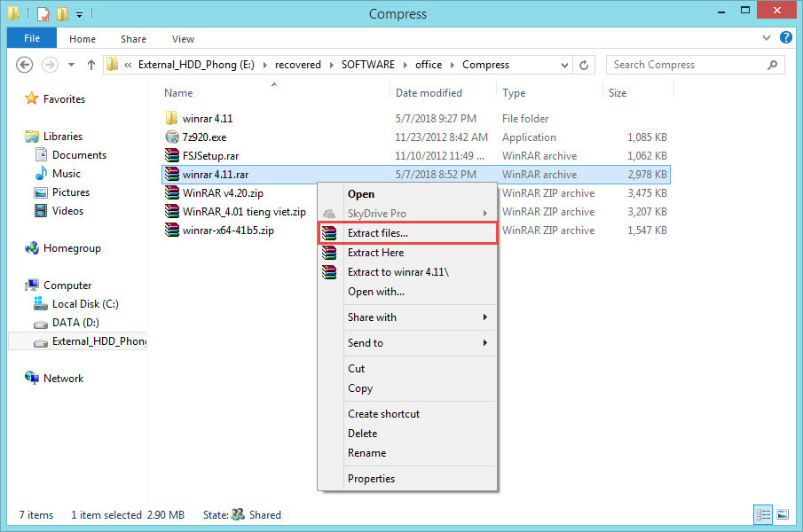Viewport: 803px width, 532px height.
Task: Choose Extract Here in context menu
Action: click(x=407, y=252)
